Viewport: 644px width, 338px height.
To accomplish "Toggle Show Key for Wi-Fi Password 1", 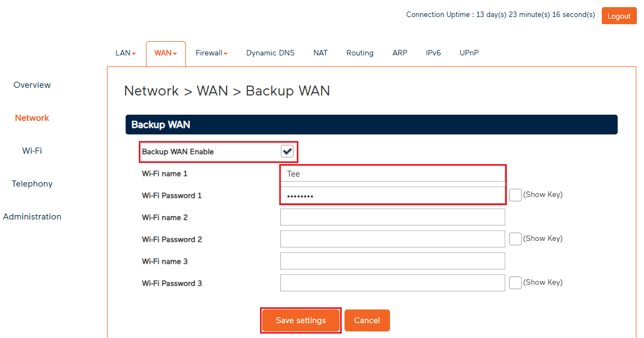I will click(515, 194).
